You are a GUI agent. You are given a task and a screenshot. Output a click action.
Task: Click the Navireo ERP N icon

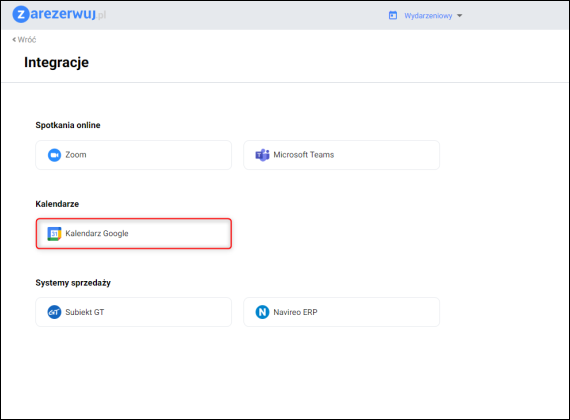(262, 312)
